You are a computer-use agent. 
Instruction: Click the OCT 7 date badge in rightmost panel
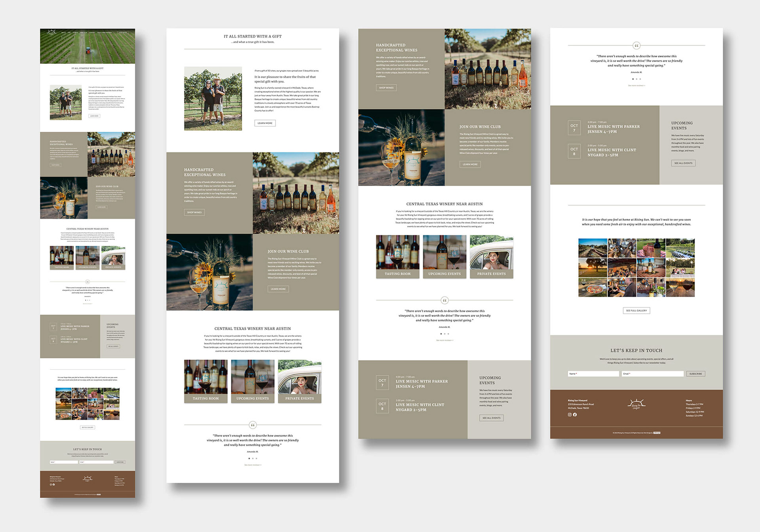click(574, 128)
